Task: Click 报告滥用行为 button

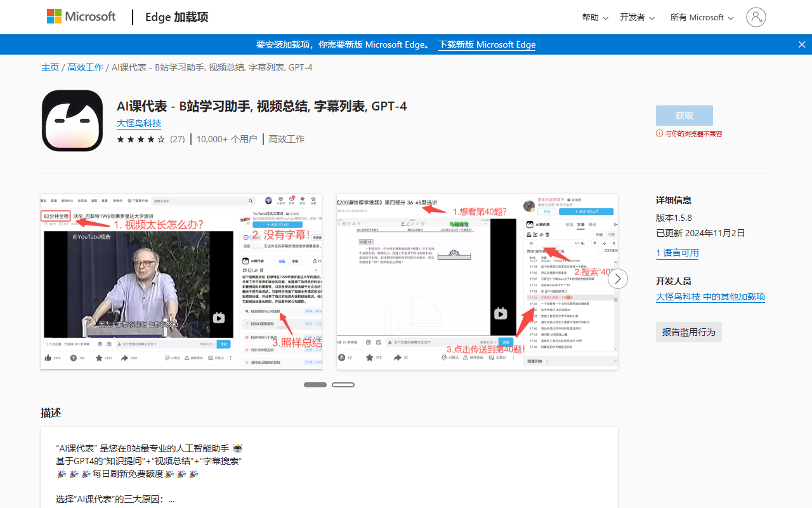Action: point(689,332)
